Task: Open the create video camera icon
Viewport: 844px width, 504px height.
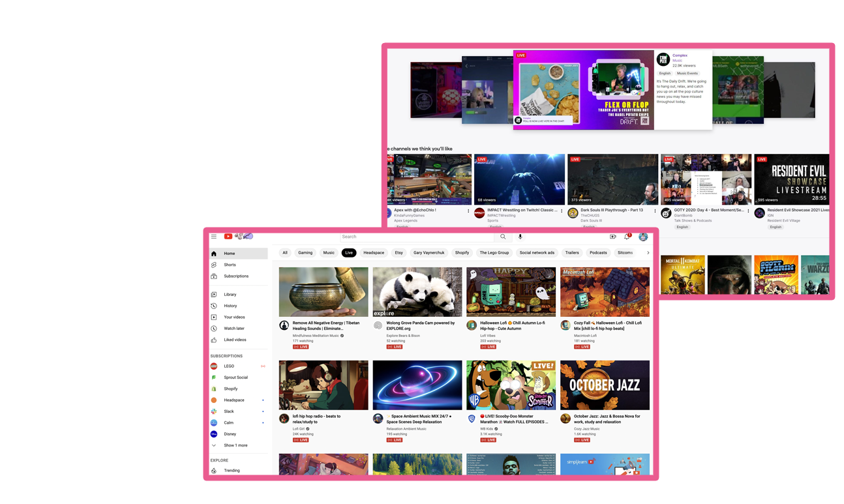Action: (x=612, y=237)
